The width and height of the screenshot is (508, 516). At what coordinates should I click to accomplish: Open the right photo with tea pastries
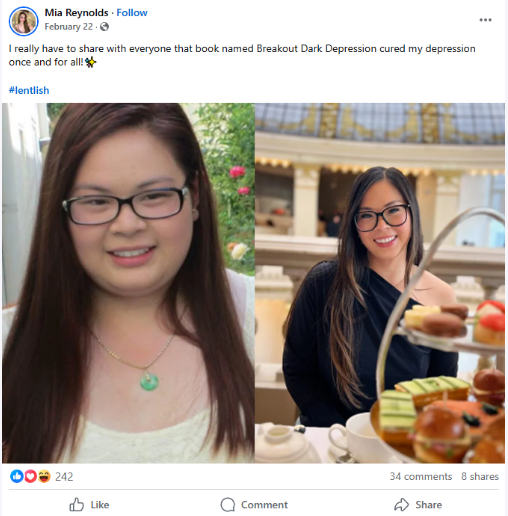(x=380, y=283)
